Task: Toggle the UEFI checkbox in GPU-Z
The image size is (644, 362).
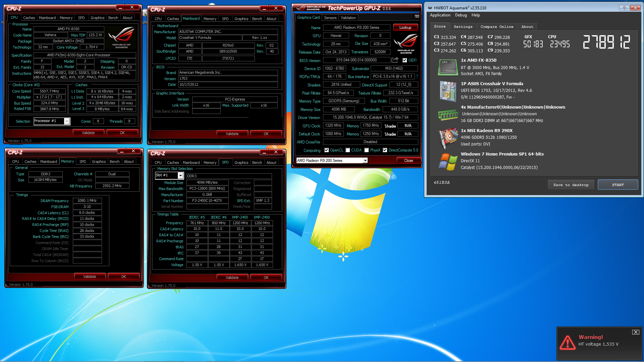Action: point(405,60)
